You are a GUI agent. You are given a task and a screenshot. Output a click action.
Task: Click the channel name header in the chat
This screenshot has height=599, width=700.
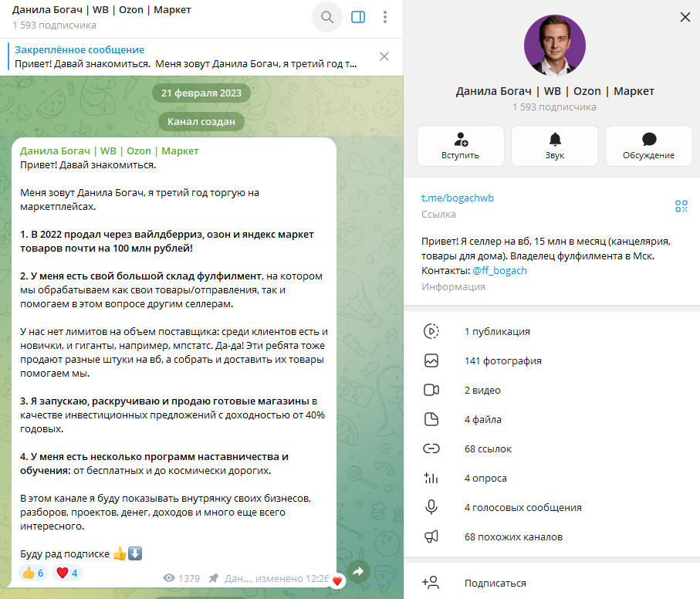[102, 10]
